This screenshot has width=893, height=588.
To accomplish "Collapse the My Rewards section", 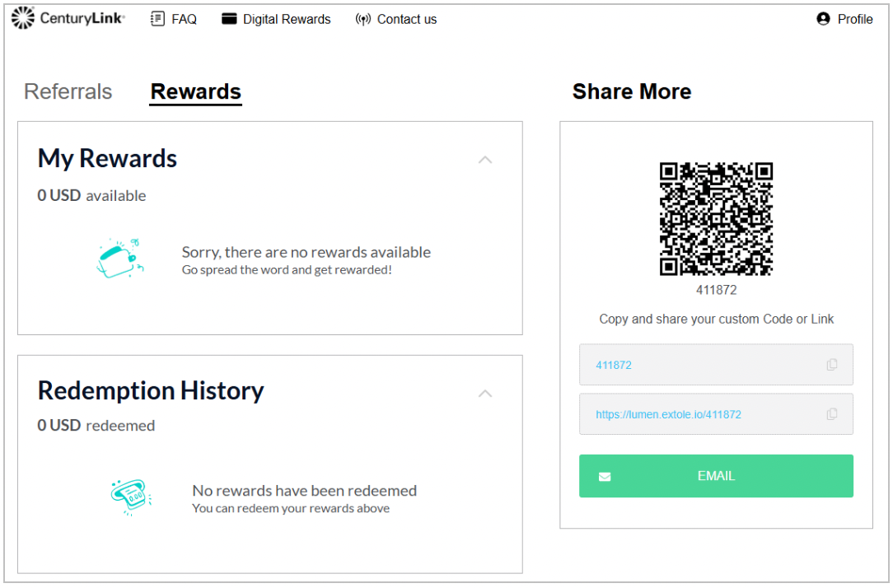I will (x=485, y=160).
